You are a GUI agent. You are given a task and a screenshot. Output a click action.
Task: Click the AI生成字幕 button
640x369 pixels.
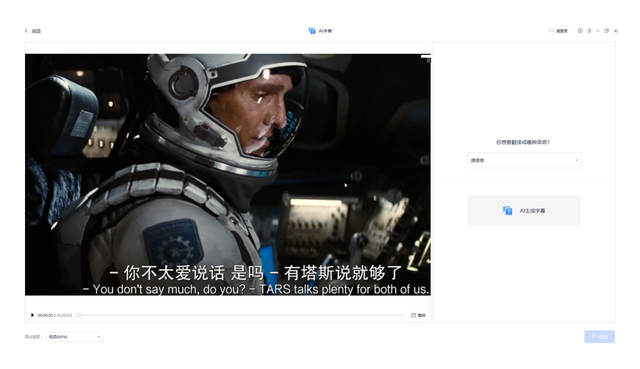[x=524, y=210]
